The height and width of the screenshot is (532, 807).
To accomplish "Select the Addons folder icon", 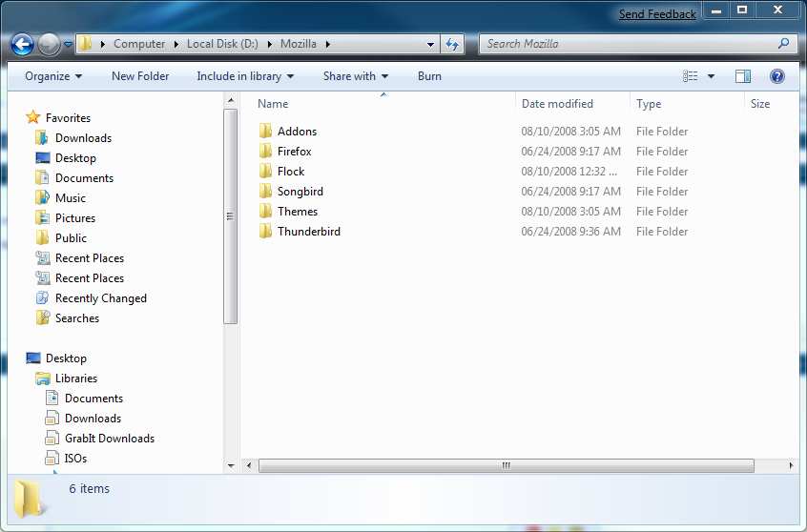I will pos(265,132).
